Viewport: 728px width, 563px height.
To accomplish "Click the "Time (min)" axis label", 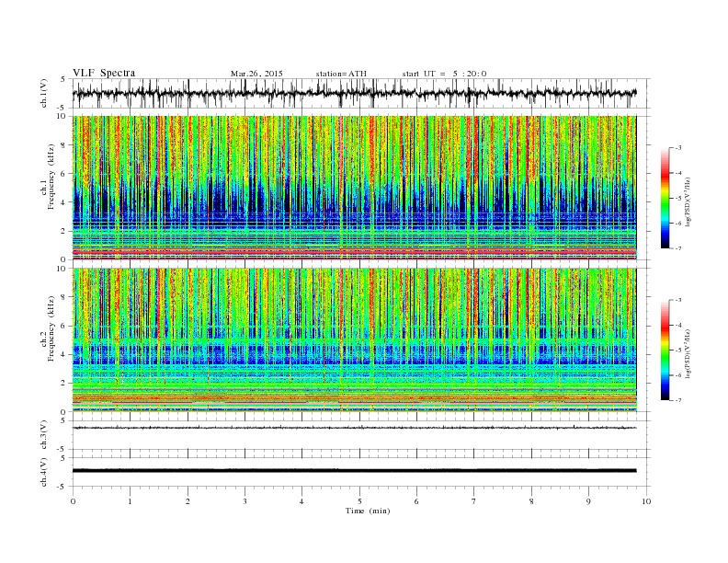I will tap(368, 511).
